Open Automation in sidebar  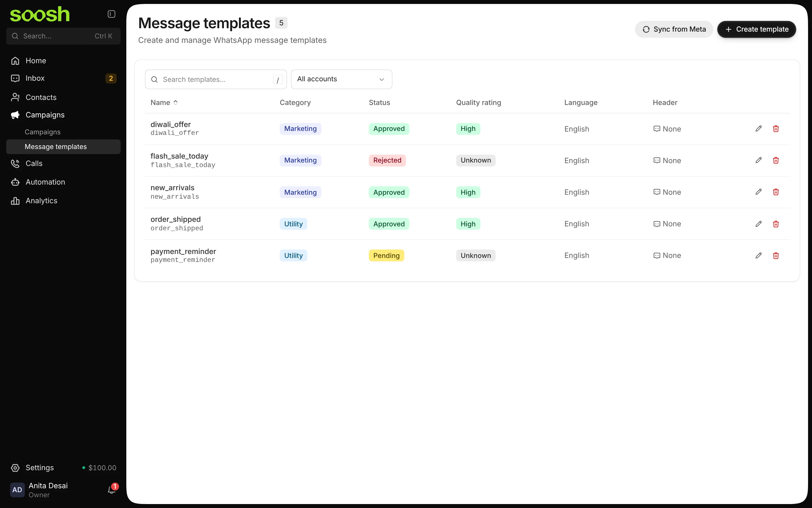coord(63,182)
